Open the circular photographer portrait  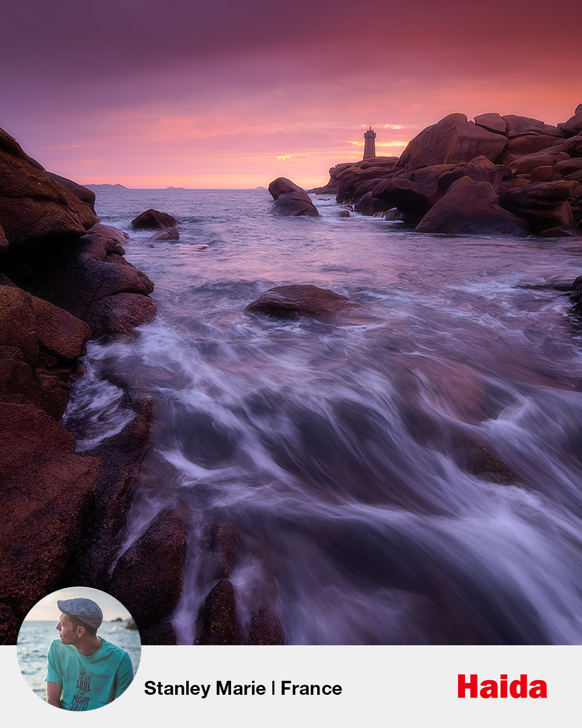(x=79, y=649)
